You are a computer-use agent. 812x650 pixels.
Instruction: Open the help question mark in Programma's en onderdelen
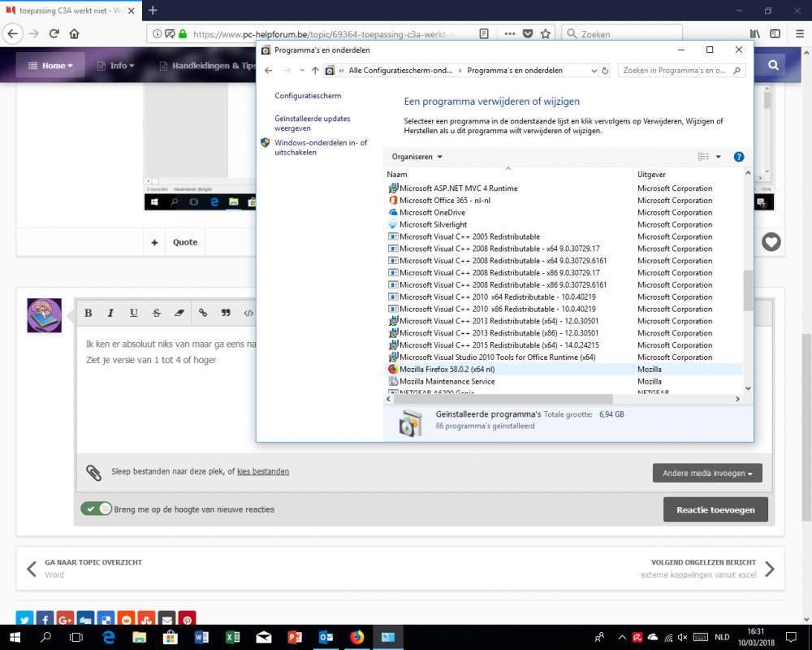point(738,157)
